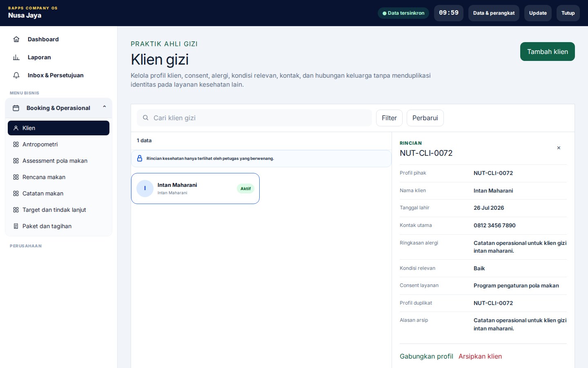Select the Intan Maharani client card

[x=195, y=188]
